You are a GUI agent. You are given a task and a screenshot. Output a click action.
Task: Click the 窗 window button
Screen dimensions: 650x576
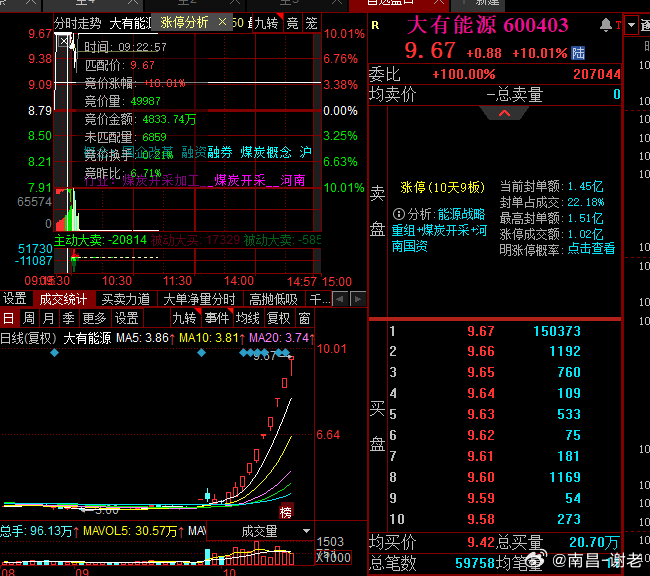pos(304,318)
